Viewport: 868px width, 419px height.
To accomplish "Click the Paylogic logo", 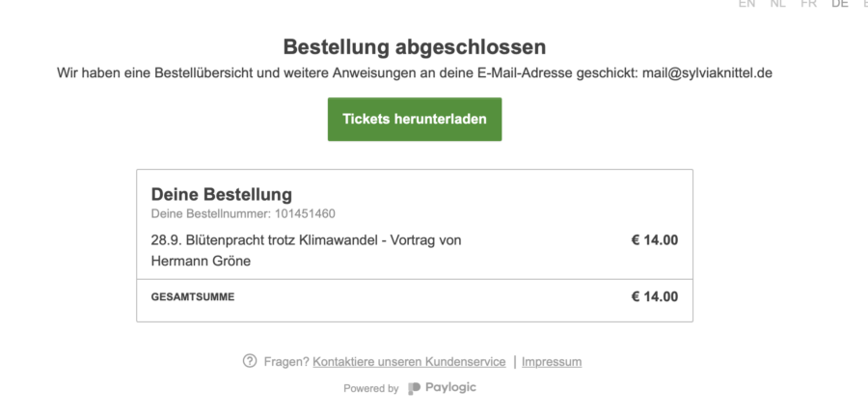I will (442, 388).
